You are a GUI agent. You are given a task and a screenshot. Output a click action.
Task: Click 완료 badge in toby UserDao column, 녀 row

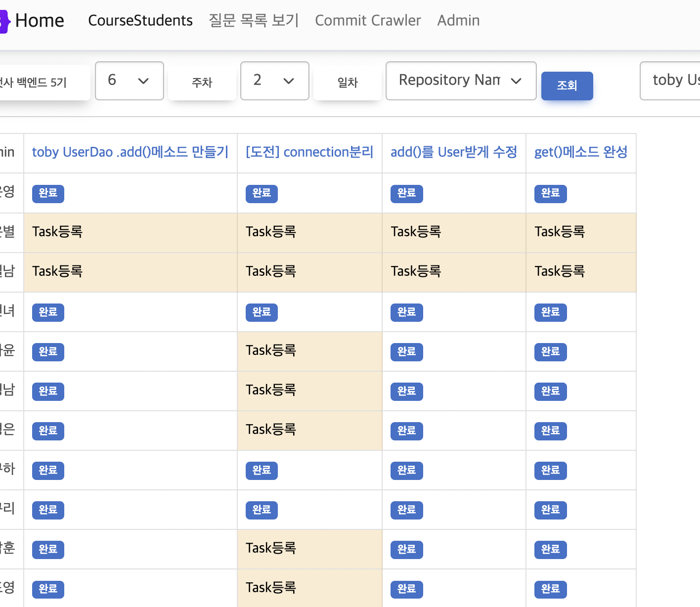(48, 312)
